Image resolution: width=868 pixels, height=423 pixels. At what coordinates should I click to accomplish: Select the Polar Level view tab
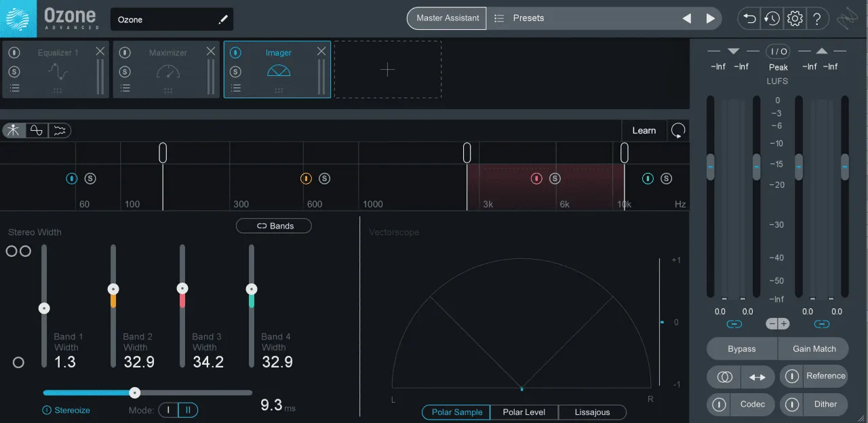click(x=525, y=412)
